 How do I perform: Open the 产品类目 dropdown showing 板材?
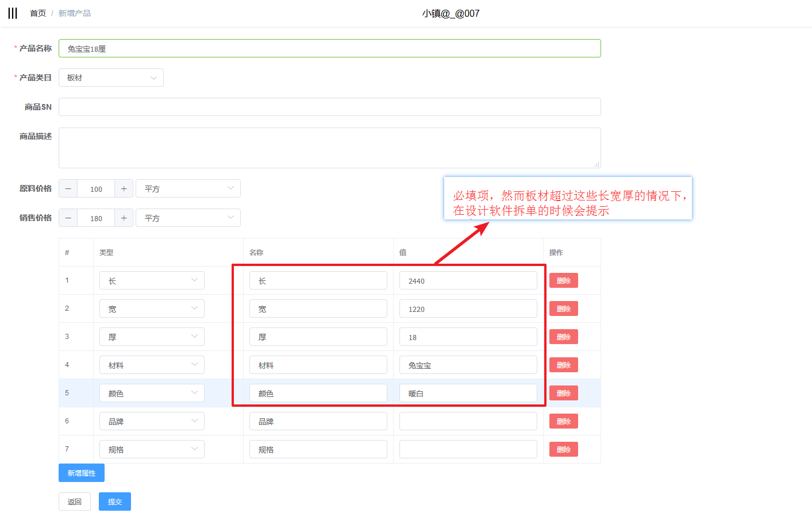pyautogui.click(x=111, y=78)
